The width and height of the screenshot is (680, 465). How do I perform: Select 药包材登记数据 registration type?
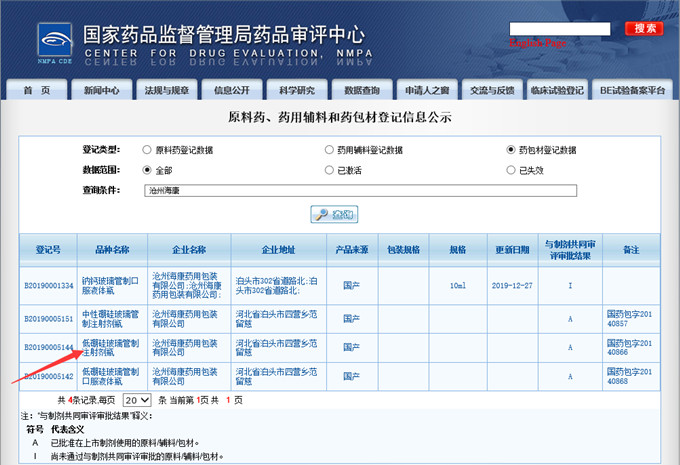510,150
